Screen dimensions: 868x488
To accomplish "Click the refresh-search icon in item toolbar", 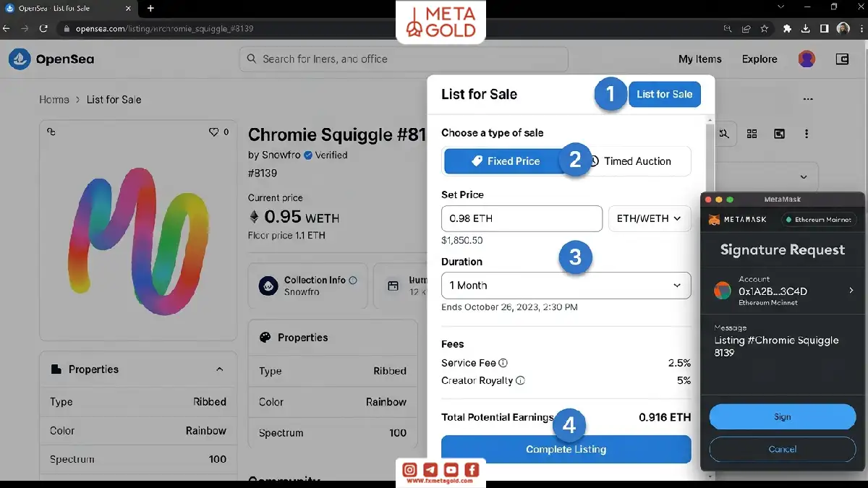I will (723, 134).
